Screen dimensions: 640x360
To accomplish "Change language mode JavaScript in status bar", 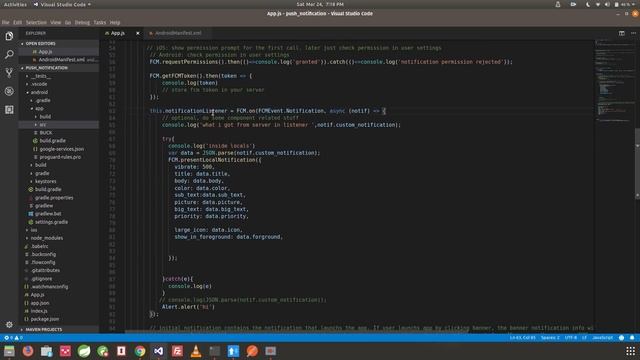I will coord(602,338).
